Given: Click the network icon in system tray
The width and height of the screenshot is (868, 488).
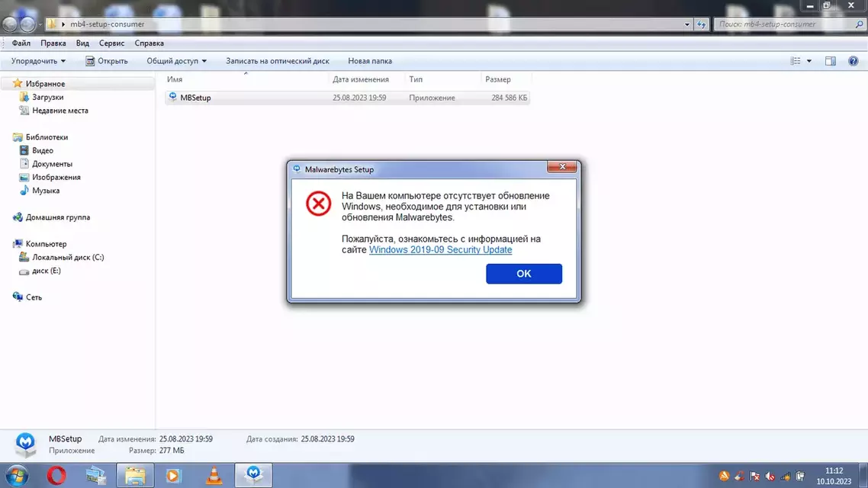Looking at the screenshot, I should [x=786, y=476].
